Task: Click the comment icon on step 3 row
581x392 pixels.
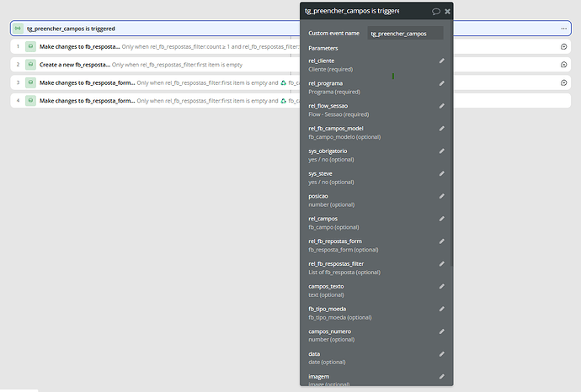Action: pos(563,82)
